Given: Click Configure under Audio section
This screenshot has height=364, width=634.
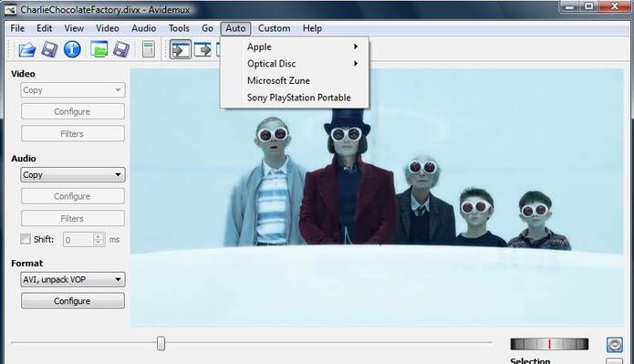Looking at the screenshot, I should (73, 196).
